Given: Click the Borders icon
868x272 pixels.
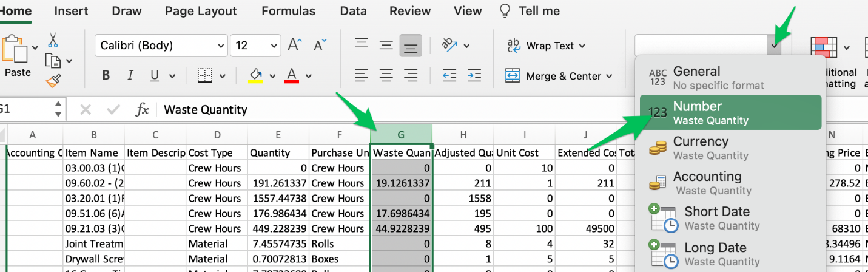Looking at the screenshot, I should (205, 76).
